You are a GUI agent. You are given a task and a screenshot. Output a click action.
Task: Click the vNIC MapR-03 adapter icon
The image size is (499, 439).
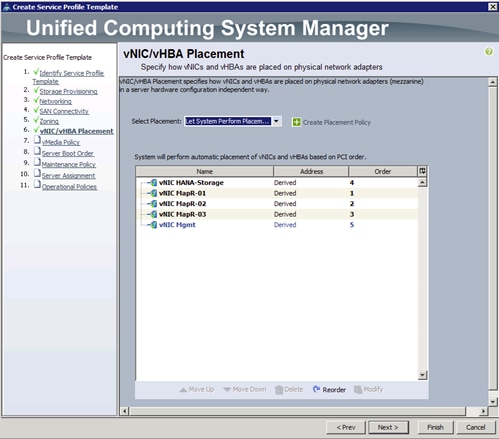click(x=153, y=214)
